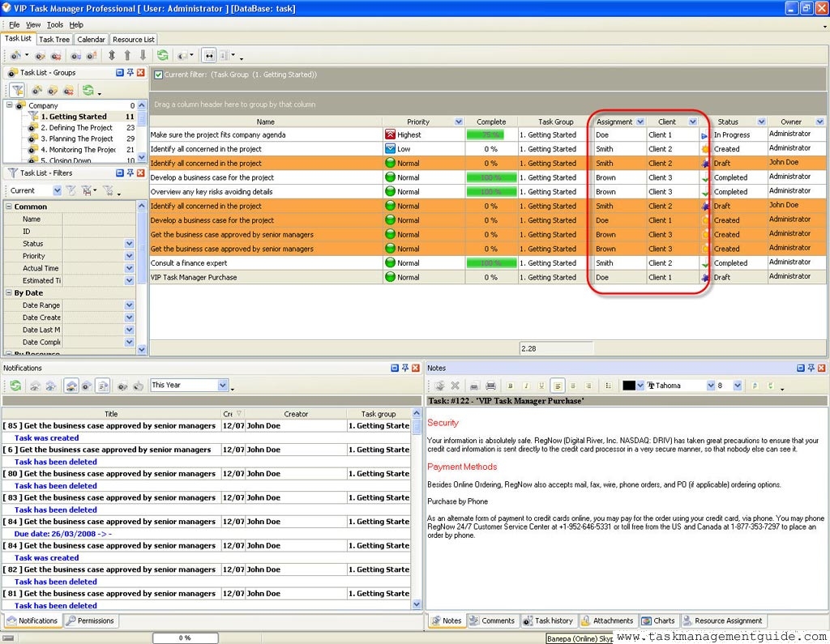Collapse the By Date filter section

[9, 292]
